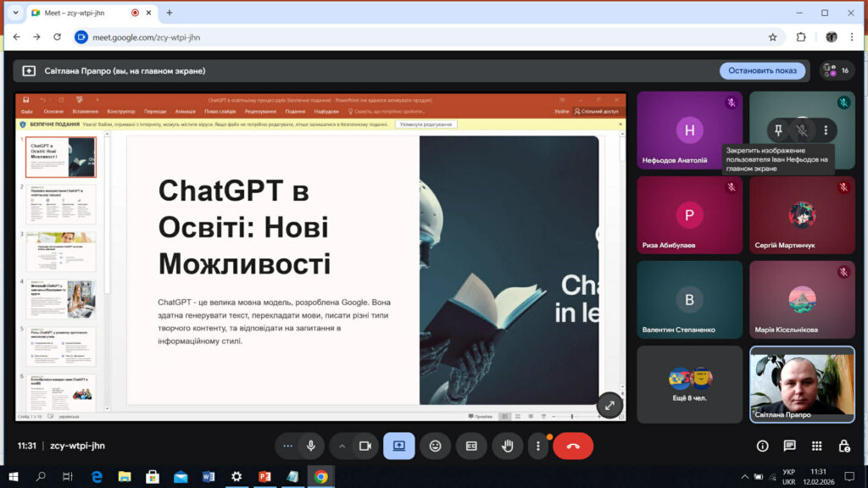Toggle the microphone in the call bar
Viewport: 868px width, 488px height.
pos(311,446)
